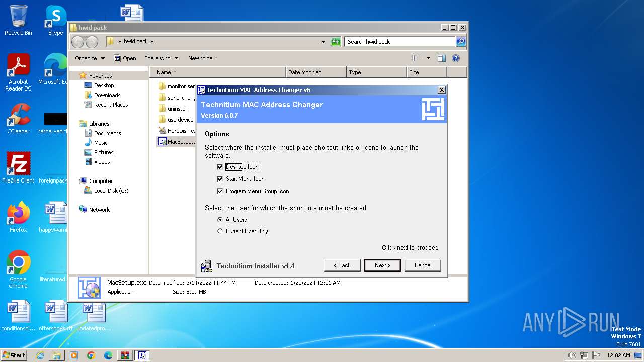Click the Technitium logo in installer header
This screenshot has height=362, width=644.
[433, 109]
